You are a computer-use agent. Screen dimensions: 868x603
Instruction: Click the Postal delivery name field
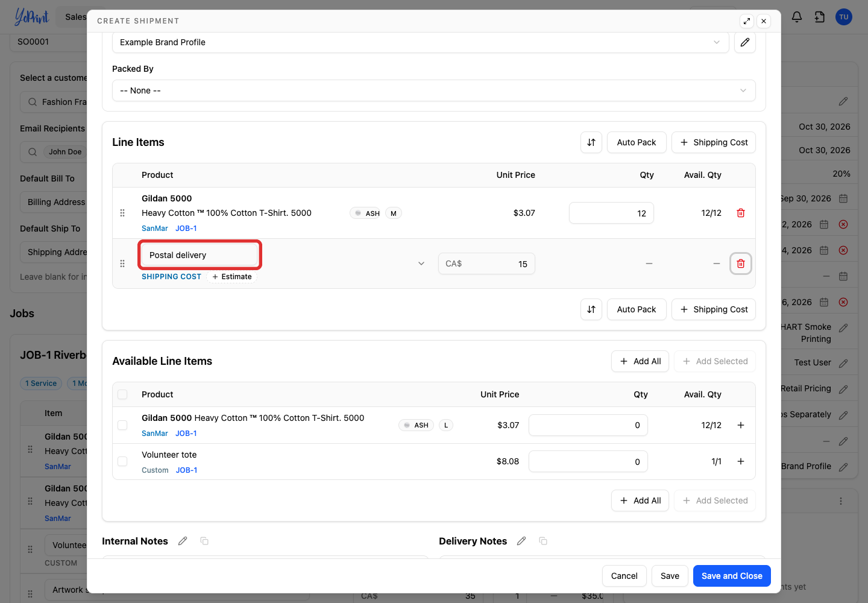200,255
